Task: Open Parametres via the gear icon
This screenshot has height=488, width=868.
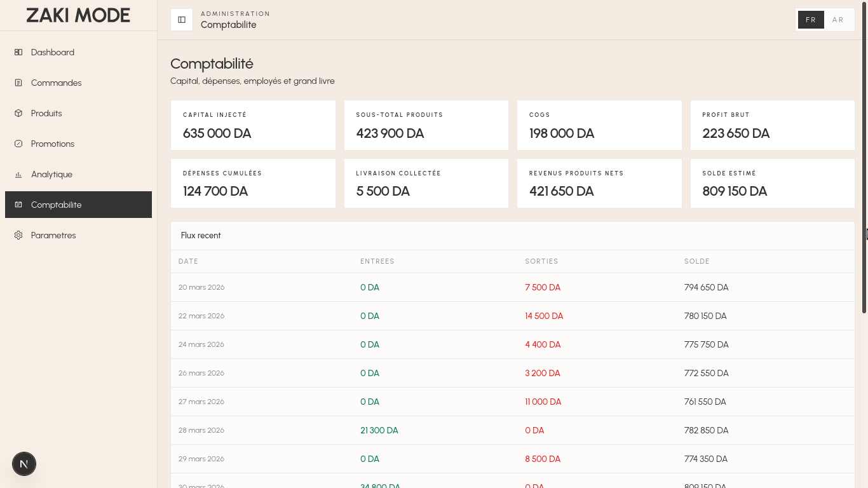Action: 18,235
